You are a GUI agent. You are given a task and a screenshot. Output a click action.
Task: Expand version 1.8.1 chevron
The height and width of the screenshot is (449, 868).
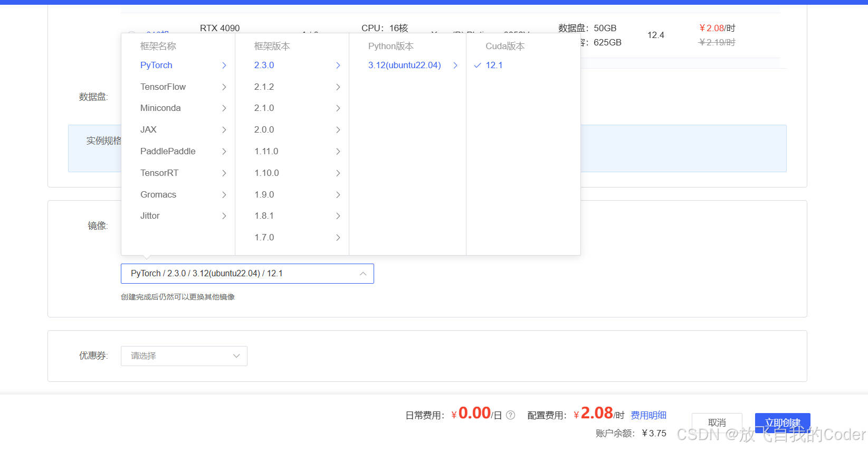[338, 216]
